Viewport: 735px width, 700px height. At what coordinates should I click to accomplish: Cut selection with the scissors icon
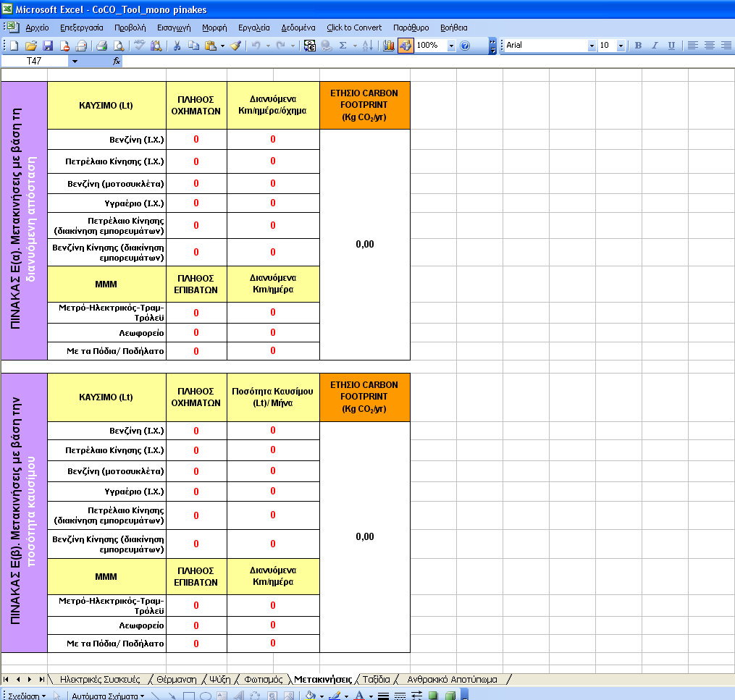[177, 46]
